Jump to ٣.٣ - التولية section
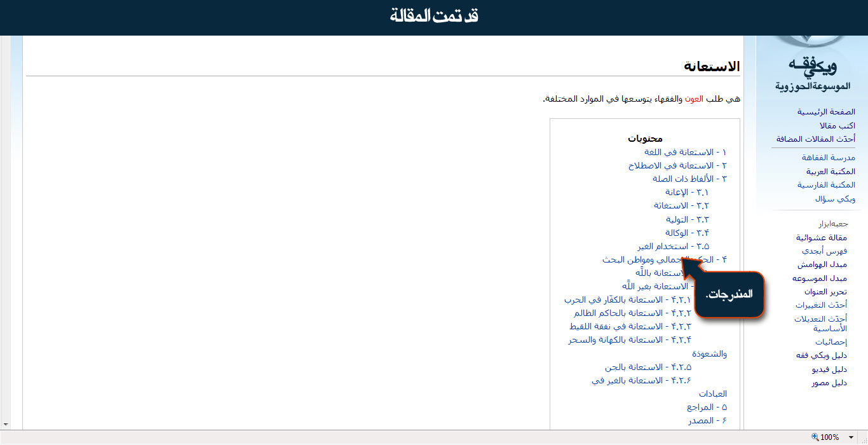Viewport: 868px width, 445px height. pos(687,219)
